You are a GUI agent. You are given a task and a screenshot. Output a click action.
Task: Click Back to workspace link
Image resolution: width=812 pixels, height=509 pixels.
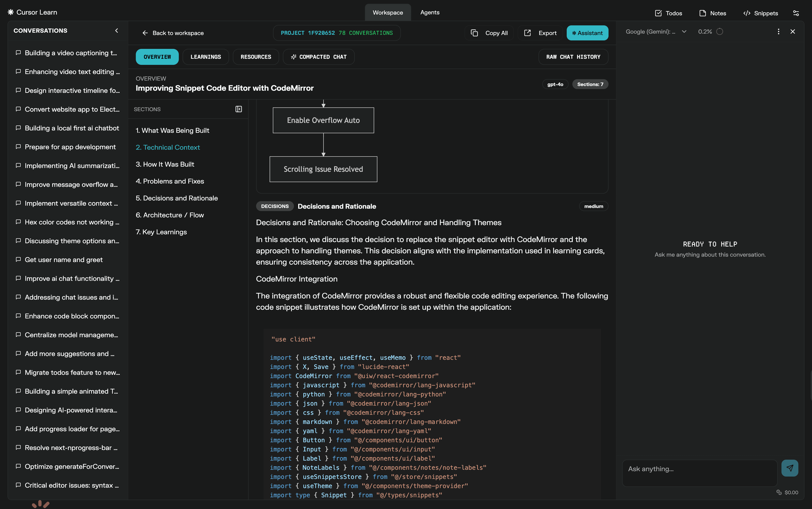pyautogui.click(x=173, y=33)
